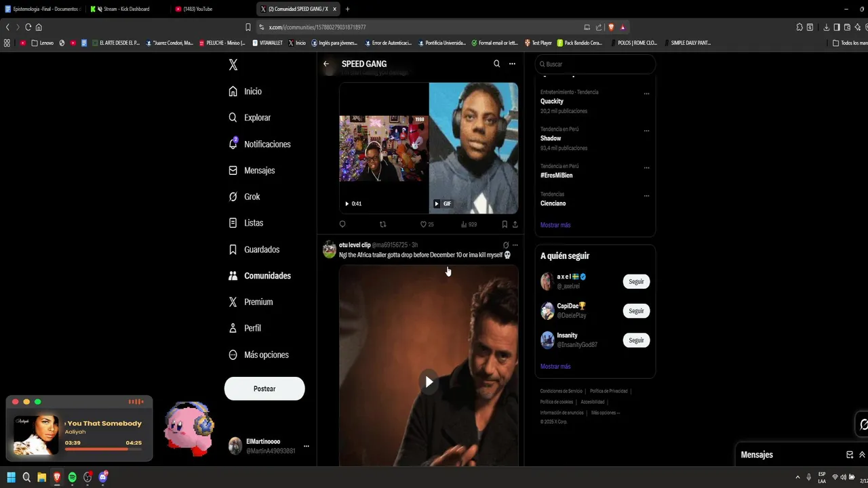Viewport: 868px width, 488px height.
Task: Open Cienciano trending topic
Action: click(553, 203)
